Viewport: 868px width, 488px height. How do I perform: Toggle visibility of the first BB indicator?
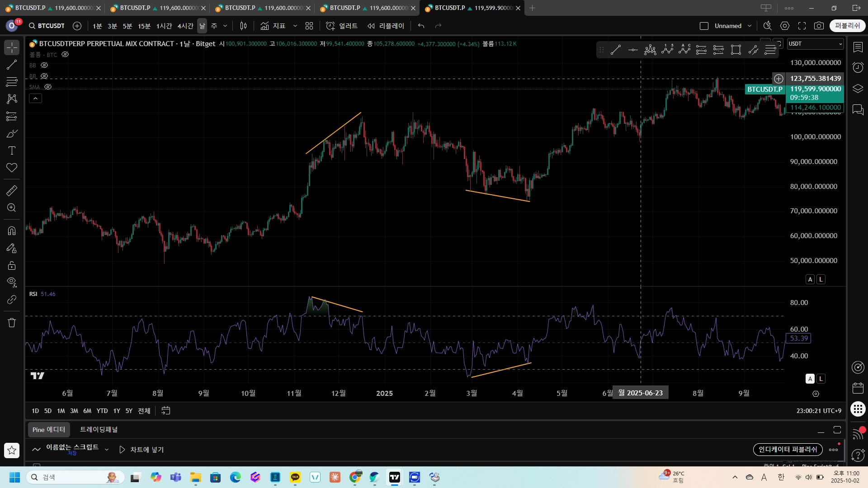44,65
